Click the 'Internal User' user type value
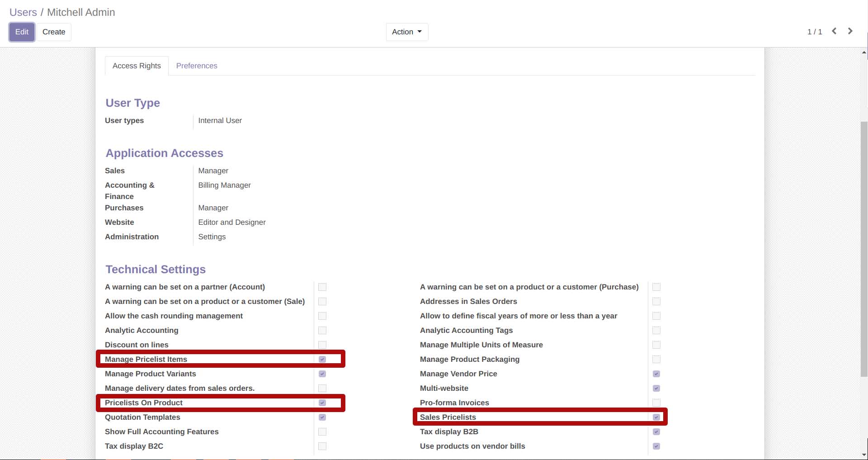 tap(220, 120)
